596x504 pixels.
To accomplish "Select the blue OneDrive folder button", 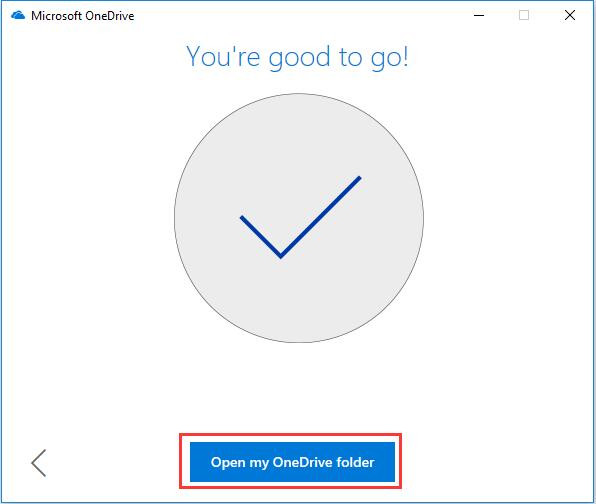I will (292, 462).
